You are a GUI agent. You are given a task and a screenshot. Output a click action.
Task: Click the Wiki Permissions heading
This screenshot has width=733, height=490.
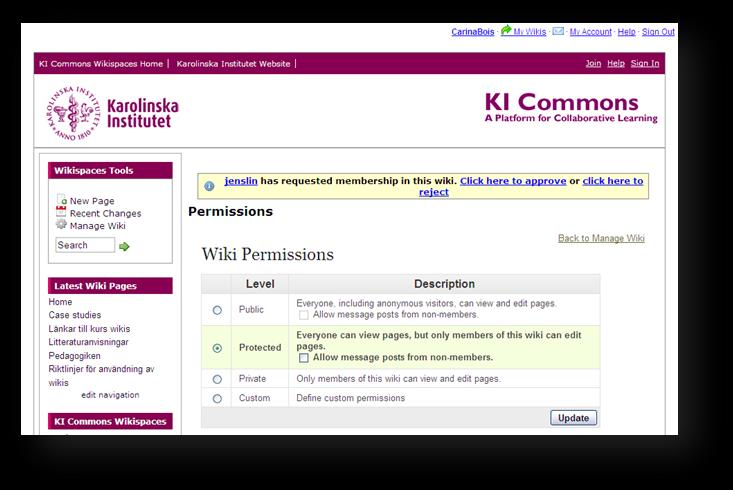(x=268, y=254)
